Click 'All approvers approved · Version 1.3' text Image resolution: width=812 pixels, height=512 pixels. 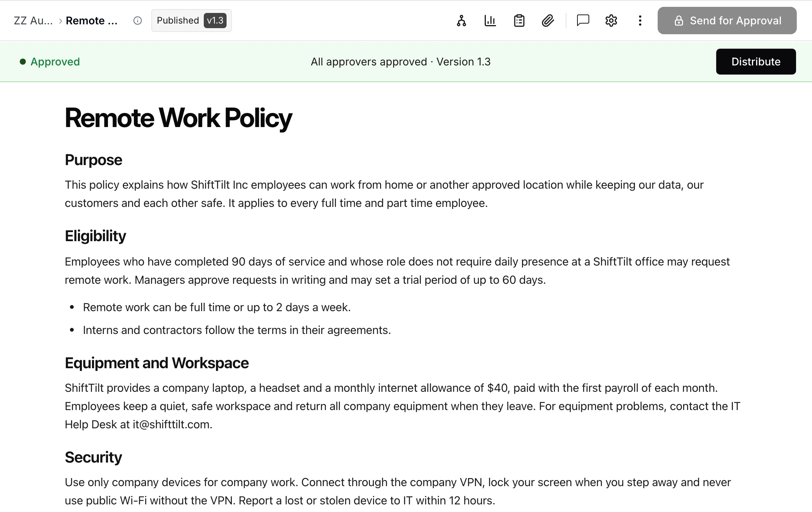pos(401,62)
